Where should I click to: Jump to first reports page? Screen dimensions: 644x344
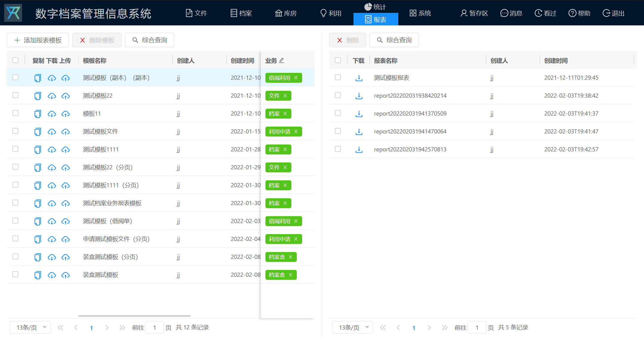pyautogui.click(x=383, y=328)
